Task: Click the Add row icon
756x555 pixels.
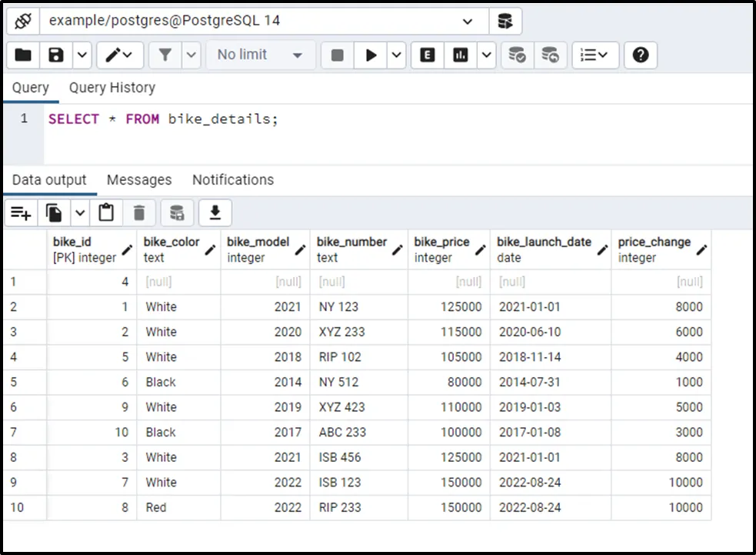Action: tap(21, 212)
